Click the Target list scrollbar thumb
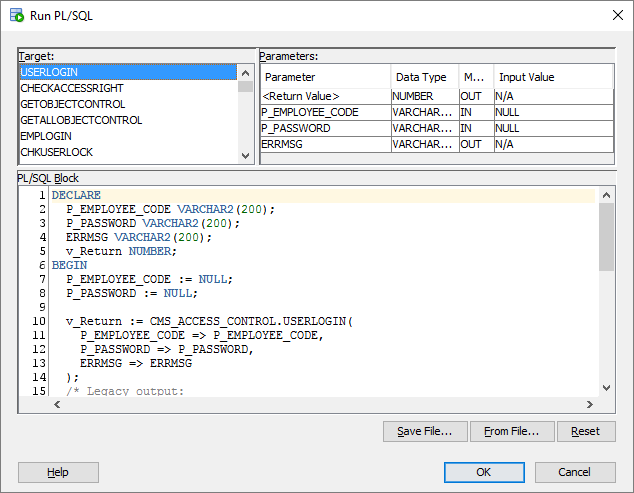Image resolution: width=634 pixels, height=493 pixels. coord(245,87)
